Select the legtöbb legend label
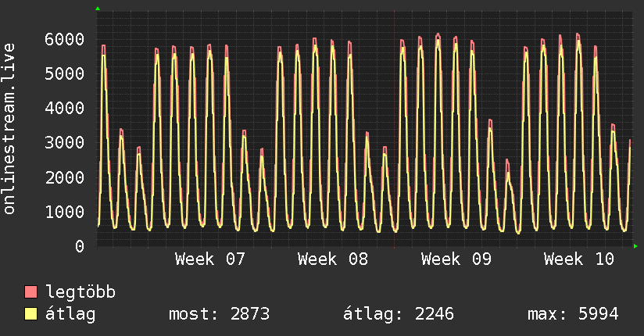This screenshot has width=644, height=336. pos(80,292)
